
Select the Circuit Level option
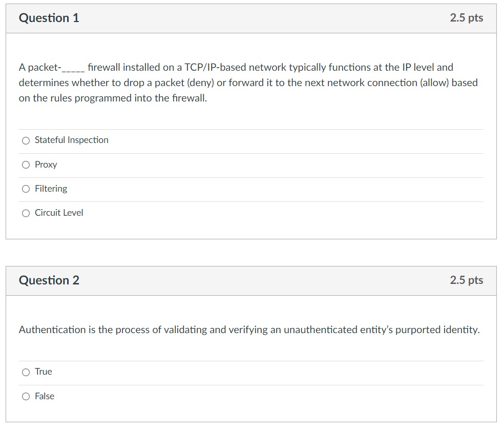[x=26, y=213]
